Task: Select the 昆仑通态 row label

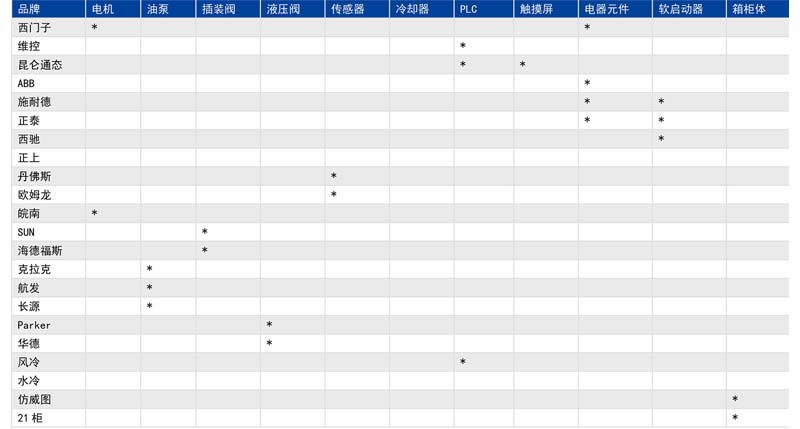Action: click(40, 65)
